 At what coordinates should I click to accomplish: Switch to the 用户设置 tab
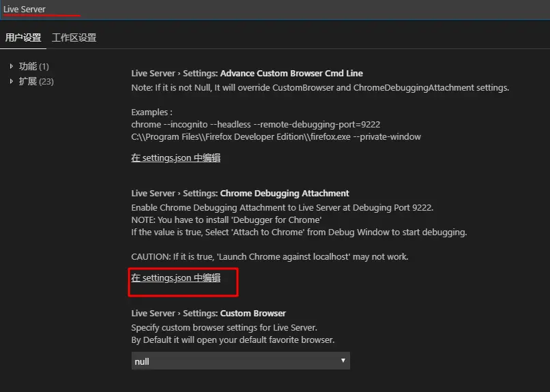23,37
